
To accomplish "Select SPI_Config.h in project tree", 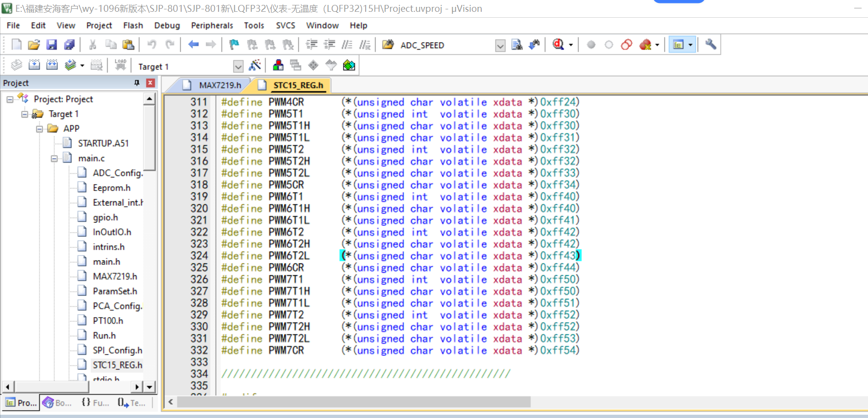I will pos(117,350).
